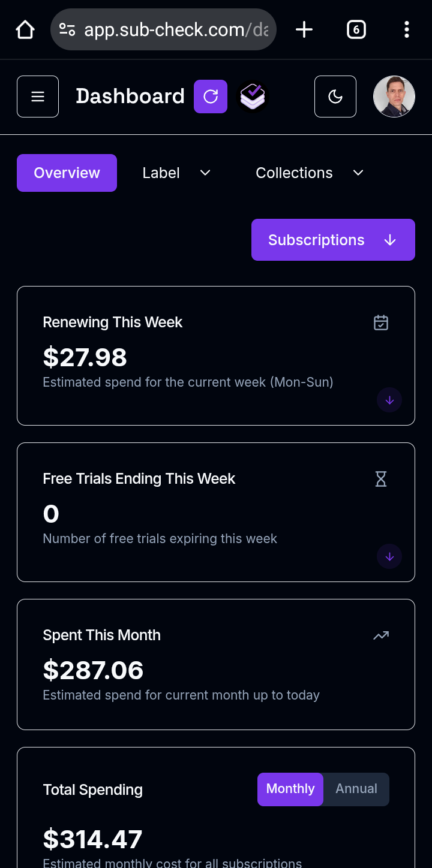The image size is (432, 868).
Task: Refresh the Dashboard data
Action: click(211, 96)
